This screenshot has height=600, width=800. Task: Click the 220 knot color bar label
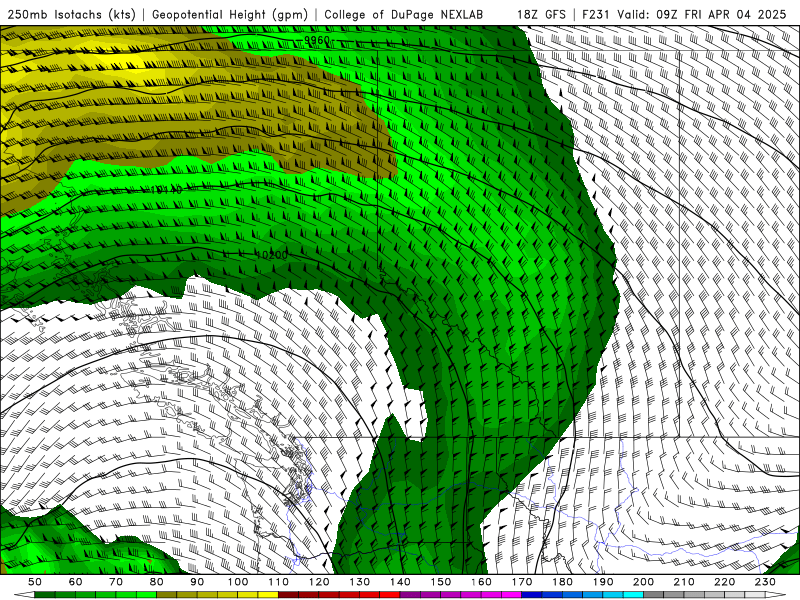(x=724, y=582)
